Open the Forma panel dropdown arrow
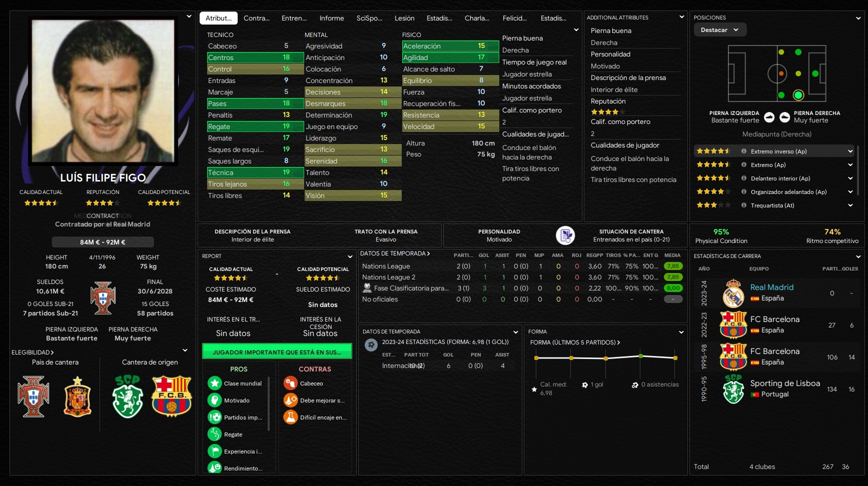This screenshot has width=868, height=486. [681, 332]
